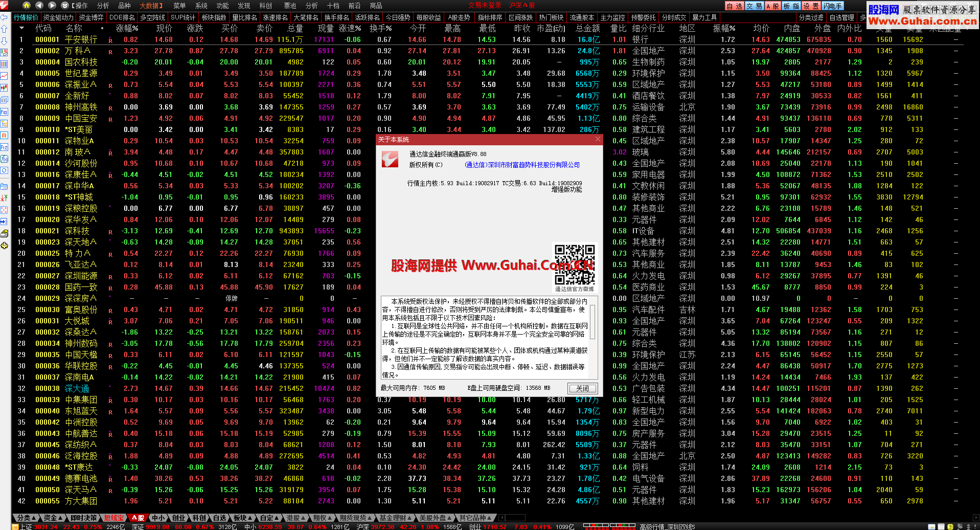Open the 通达信 company copyright link
Viewport: 980px width, 530px height.
pos(522,165)
